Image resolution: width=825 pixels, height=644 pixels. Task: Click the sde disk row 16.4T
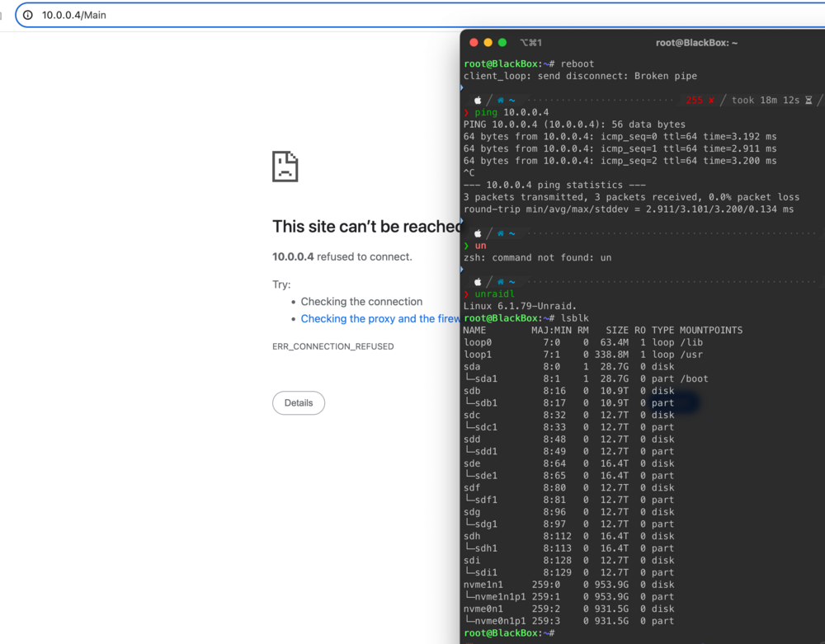tap(568, 463)
